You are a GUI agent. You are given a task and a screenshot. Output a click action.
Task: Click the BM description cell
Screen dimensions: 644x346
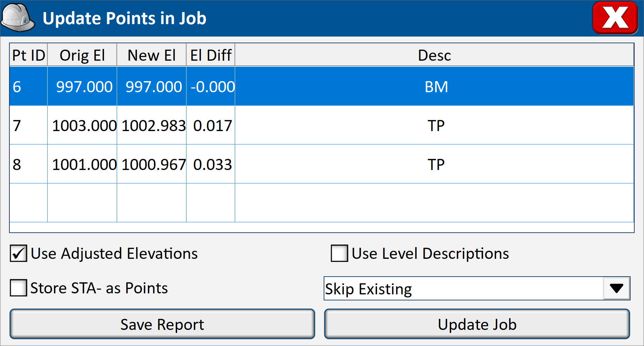click(x=434, y=86)
